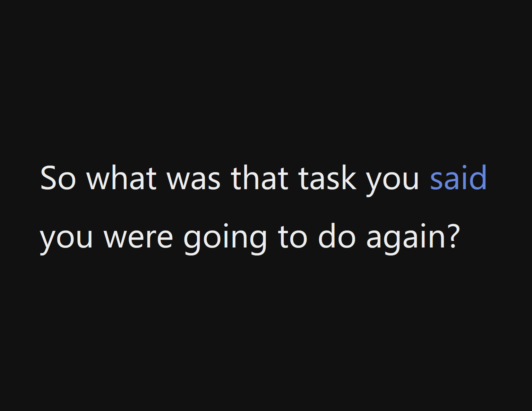532x411 pixels.
Task: Click the word "task"
Action: pos(327,178)
